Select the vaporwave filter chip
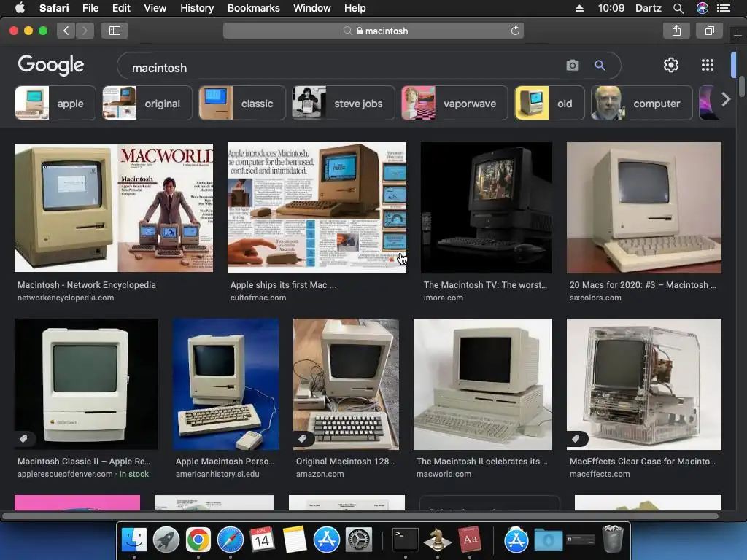This screenshot has height=560, width=747. click(455, 103)
